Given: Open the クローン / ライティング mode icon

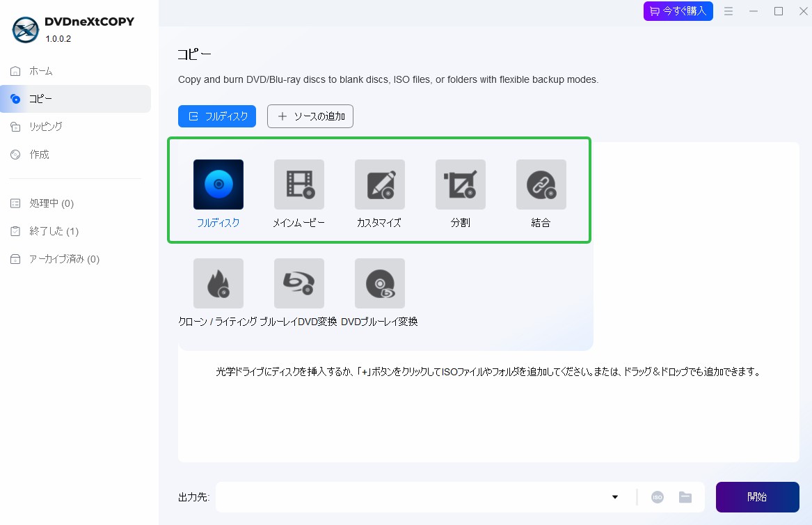Looking at the screenshot, I should (218, 283).
